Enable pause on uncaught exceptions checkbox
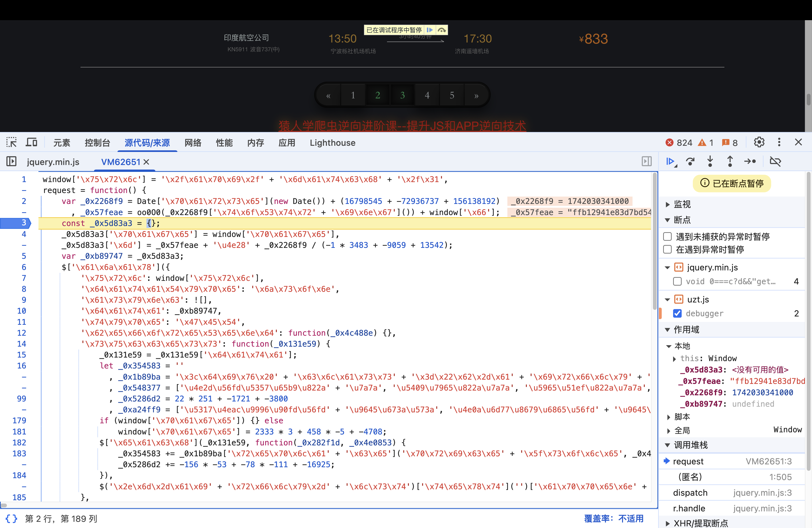 point(667,236)
